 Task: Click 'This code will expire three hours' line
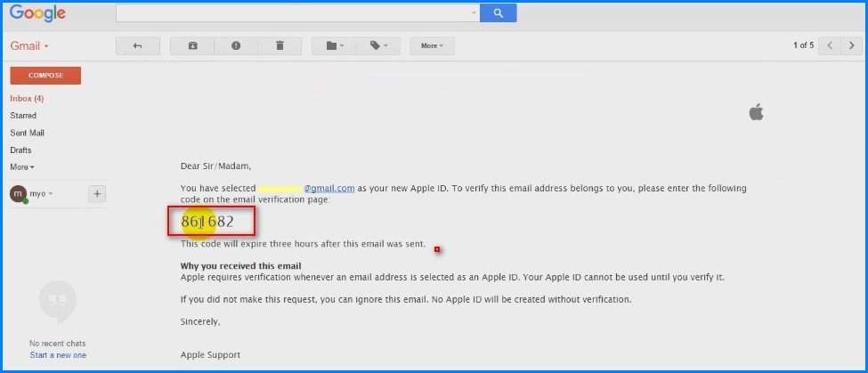(304, 244)
